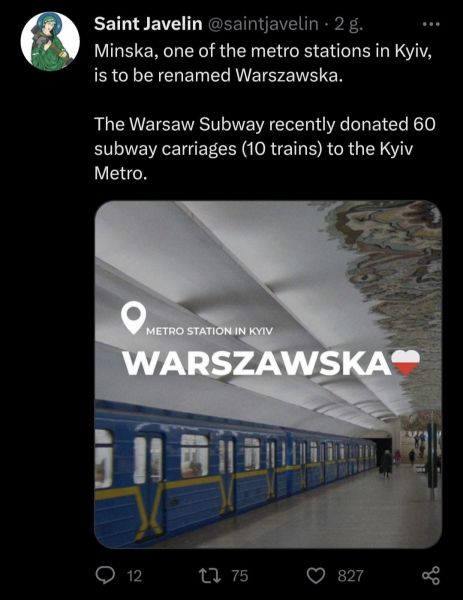Click the like count 827
The height and width of the screenshot is (600, 463).
pyautogui.click(x=350, y=576)
